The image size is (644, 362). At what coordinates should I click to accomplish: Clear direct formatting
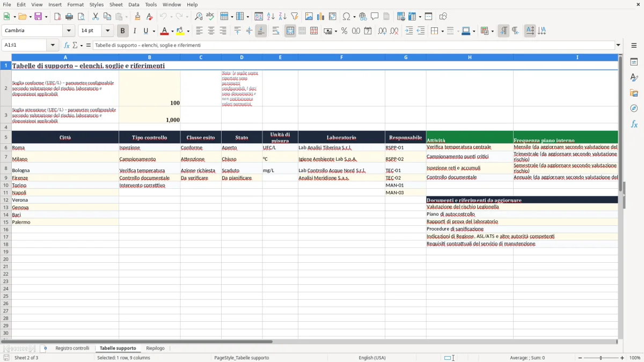pyautogui.click(x=150, y=17)
